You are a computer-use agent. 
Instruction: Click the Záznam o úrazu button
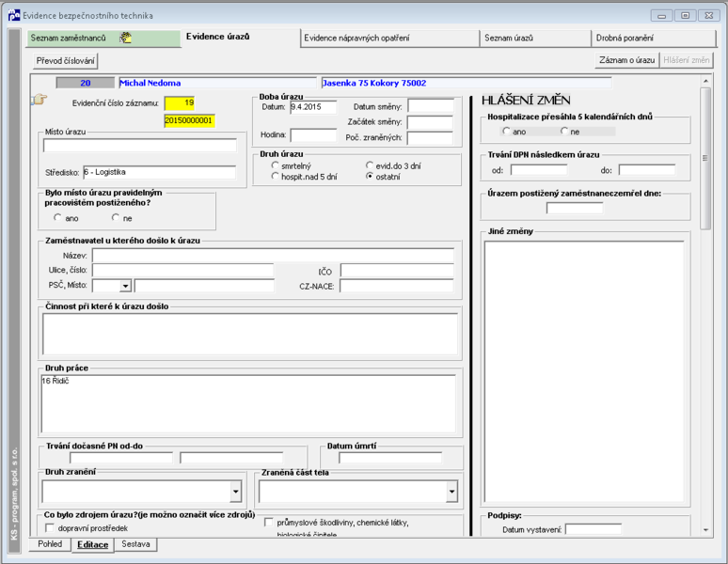(x=626, y=60)
